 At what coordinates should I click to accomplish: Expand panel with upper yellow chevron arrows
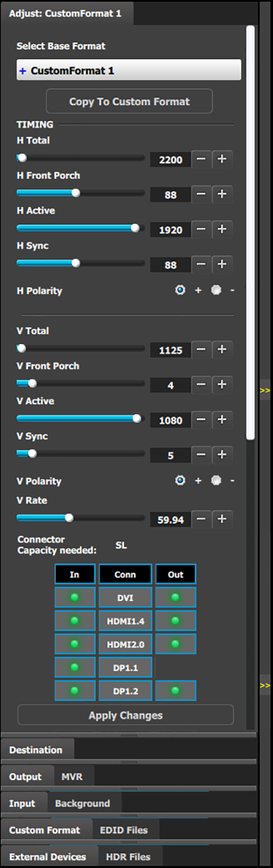coord(265,390)
